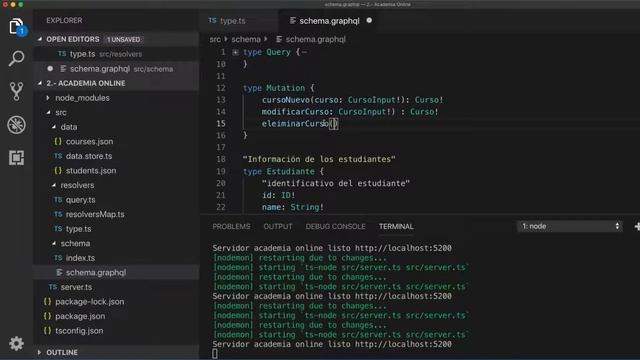Open the terminal selector dropdown 1: node
640x360 pixels.
point(570,226)
